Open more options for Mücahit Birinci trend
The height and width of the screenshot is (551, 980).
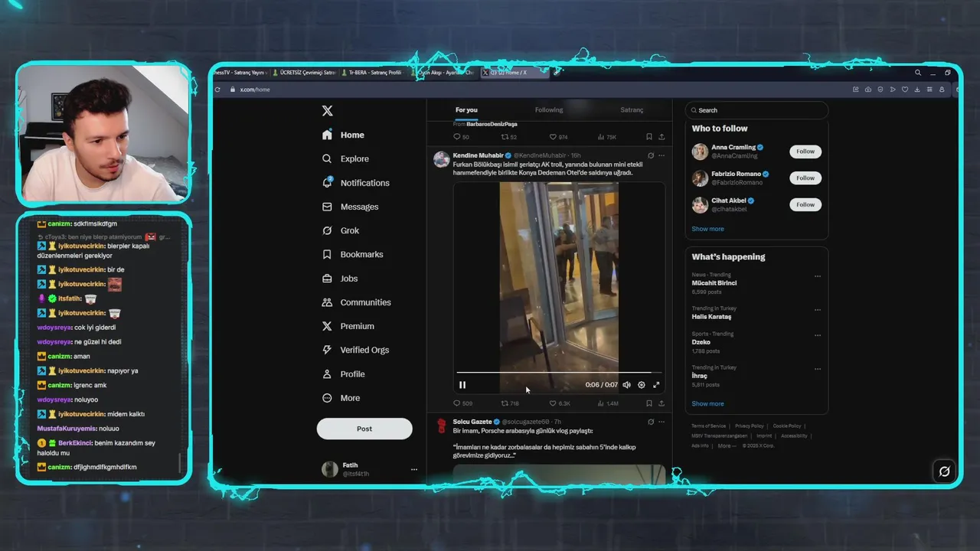coord(818,276)
